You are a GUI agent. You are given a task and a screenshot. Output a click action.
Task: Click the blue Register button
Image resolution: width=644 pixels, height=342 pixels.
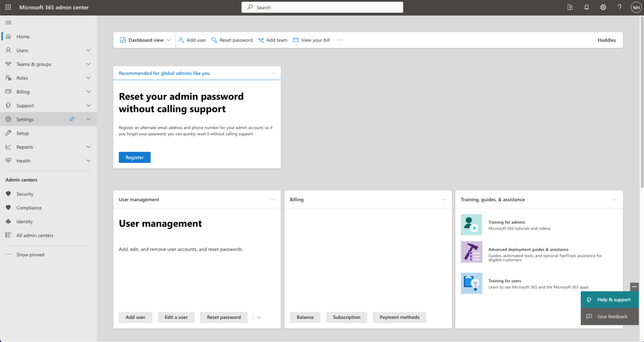(x=134, y=158)
